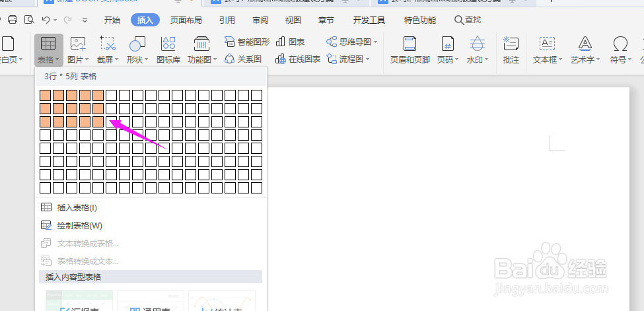Expand the 截屏 dropdown arrow
The height and width of the screenshot is (311, 644).
pyautogui.click(x=117, y=60)
